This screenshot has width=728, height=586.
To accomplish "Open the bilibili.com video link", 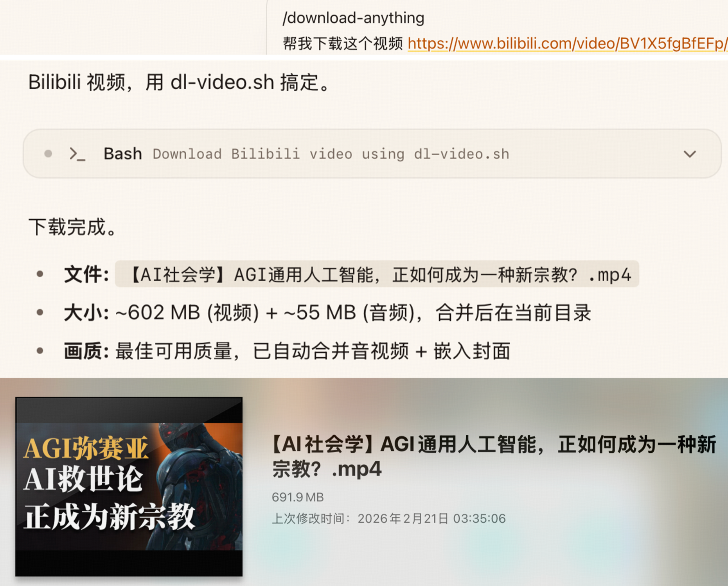I will (568, 43).
